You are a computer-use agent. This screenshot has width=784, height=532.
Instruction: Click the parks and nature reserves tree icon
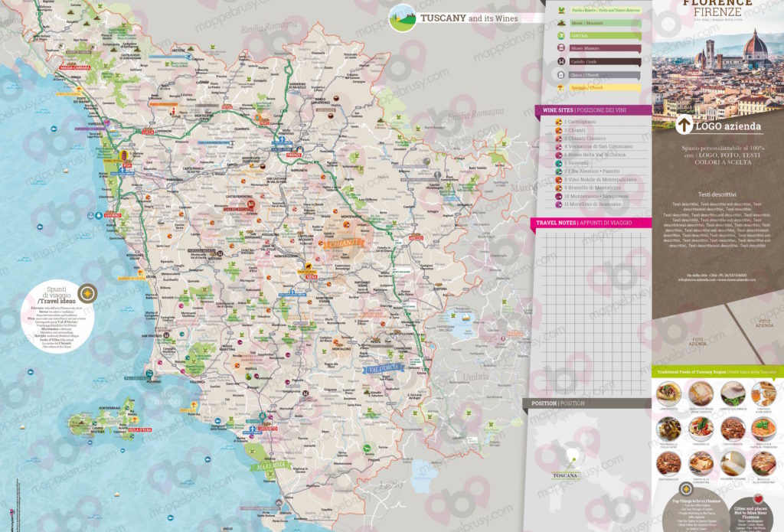point(561,10)
